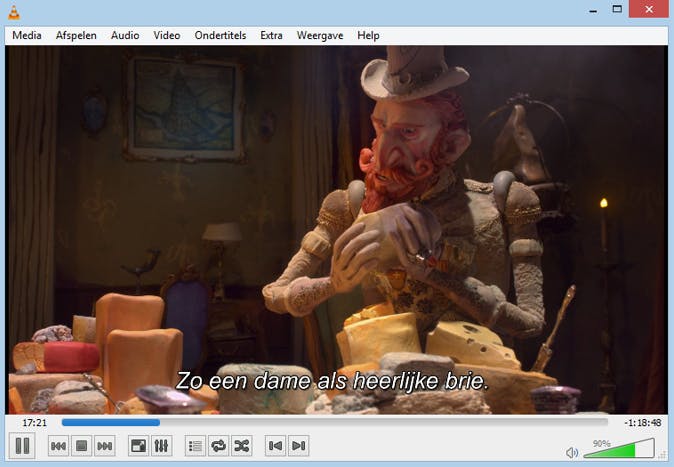
Task: Adjust the 90% volume slider
Action: coord(619,448)
